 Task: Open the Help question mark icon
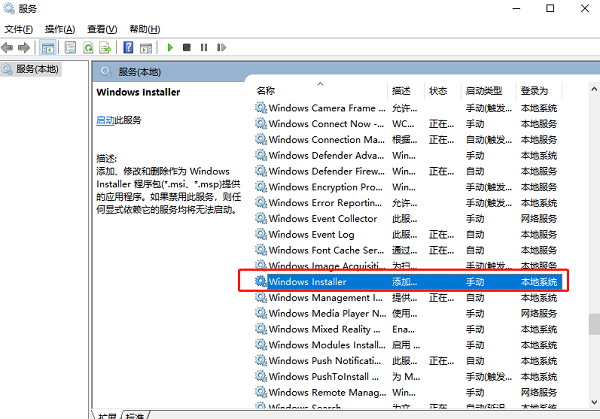[128, 47]
